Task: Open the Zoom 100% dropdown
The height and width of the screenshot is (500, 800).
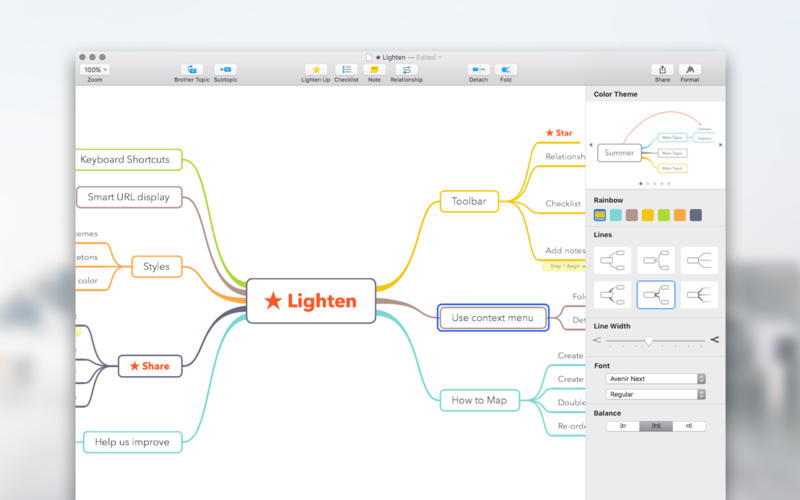Action: 95,69
